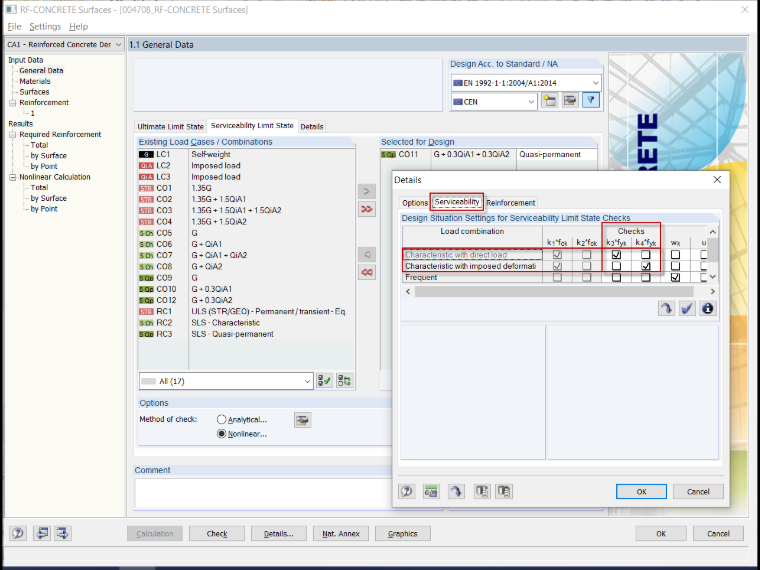Click invert selection icon beside All (17)
The width and height of the screenshot is (760, 570).
point(345,381)
